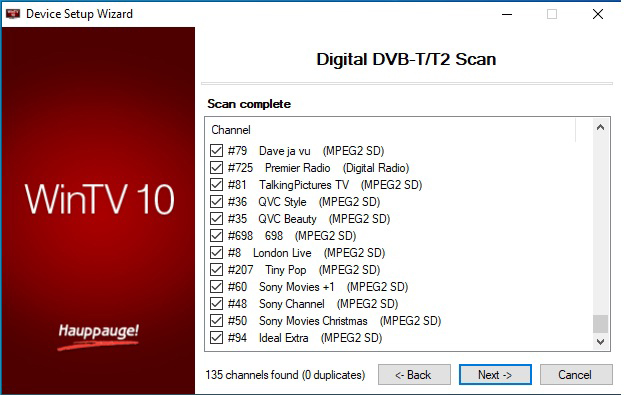Toggle the #207 Tiny Pop checkbox
624x395 pixels.
tap(216, 270)
